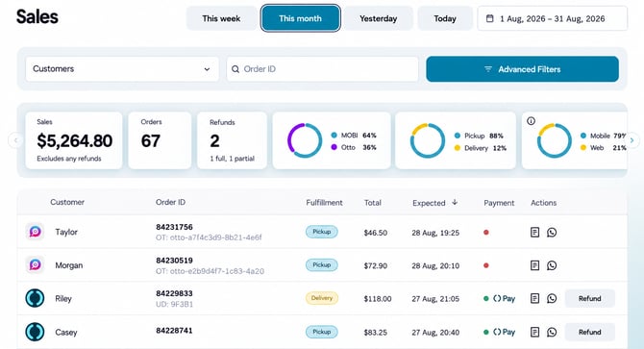The width and height of the screenshot is (644, 349).
Task: Click the Customer column header
Action: pyautogui.click(x=67, y=202)
